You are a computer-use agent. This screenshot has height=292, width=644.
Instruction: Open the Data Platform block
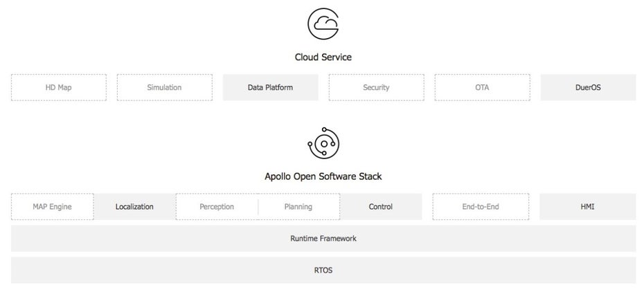270,87
